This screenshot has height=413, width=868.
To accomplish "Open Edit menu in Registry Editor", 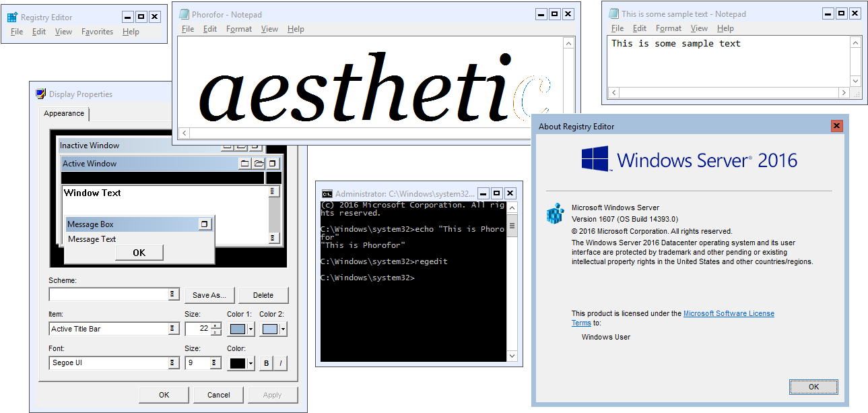I will [39, 32].
